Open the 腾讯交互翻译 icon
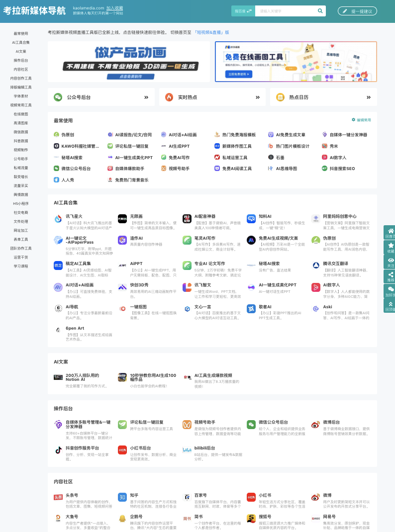395x532 pixels. point(315,266)
